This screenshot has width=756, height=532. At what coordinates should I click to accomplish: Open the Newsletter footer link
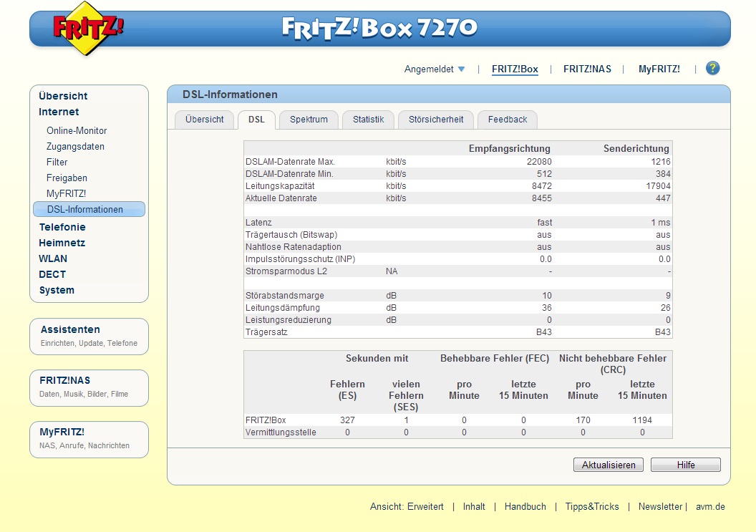660,507
